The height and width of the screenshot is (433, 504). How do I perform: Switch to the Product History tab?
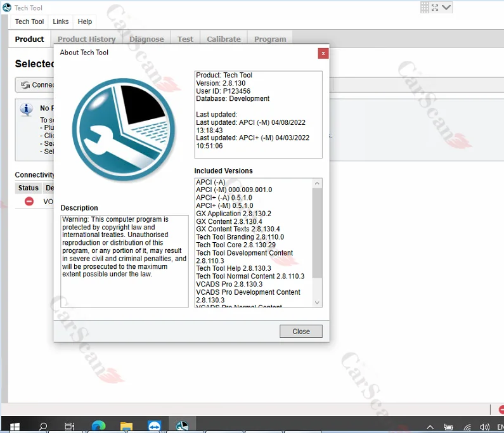coord(86,39)
